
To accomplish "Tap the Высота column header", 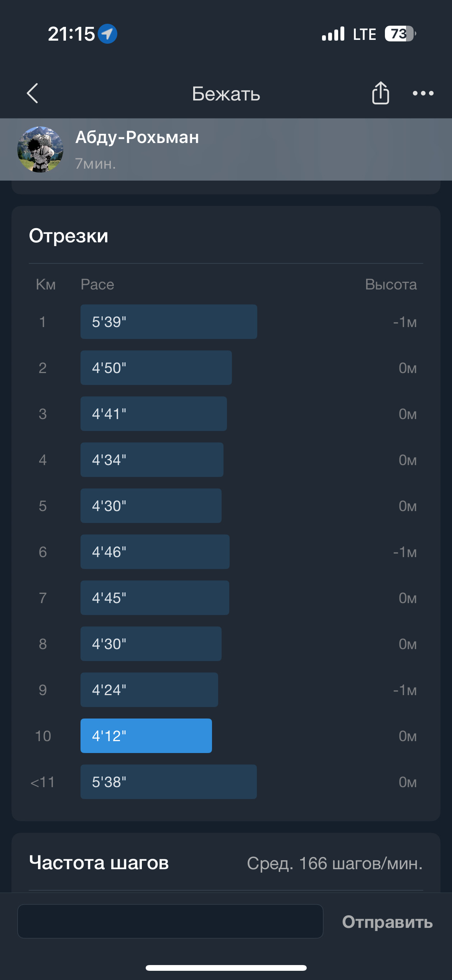I will [391, 284].
